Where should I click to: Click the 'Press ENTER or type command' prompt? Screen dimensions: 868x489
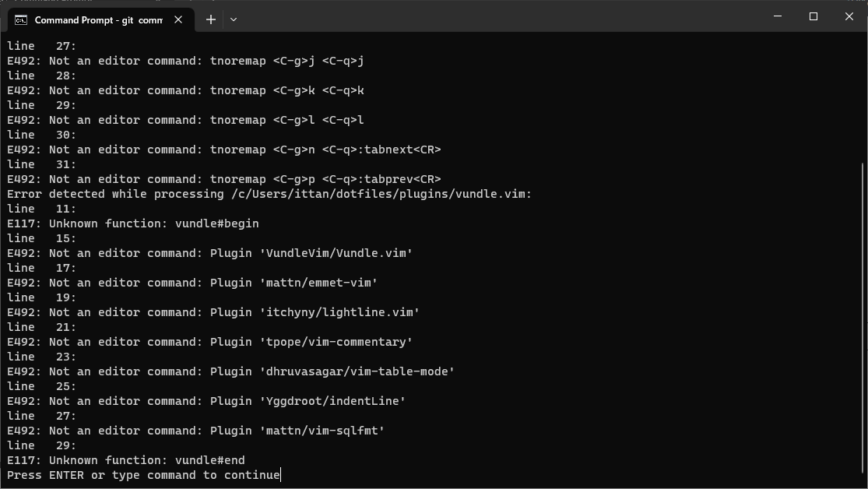click(x=143, y=475)
